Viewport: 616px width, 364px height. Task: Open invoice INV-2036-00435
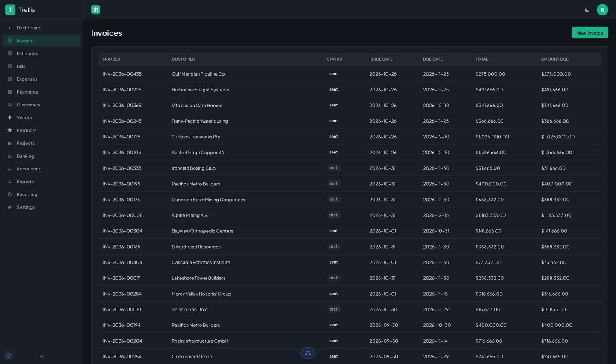[122, 74]
